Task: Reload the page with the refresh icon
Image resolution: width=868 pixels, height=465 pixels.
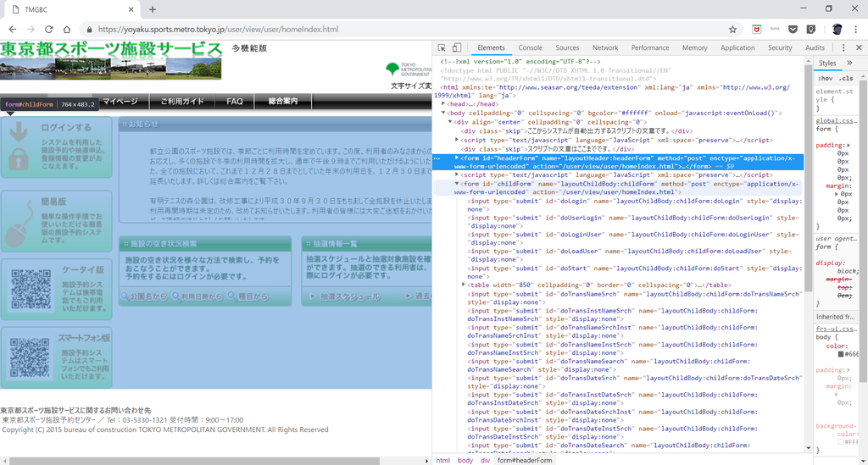Action: (x=48, y=30)
